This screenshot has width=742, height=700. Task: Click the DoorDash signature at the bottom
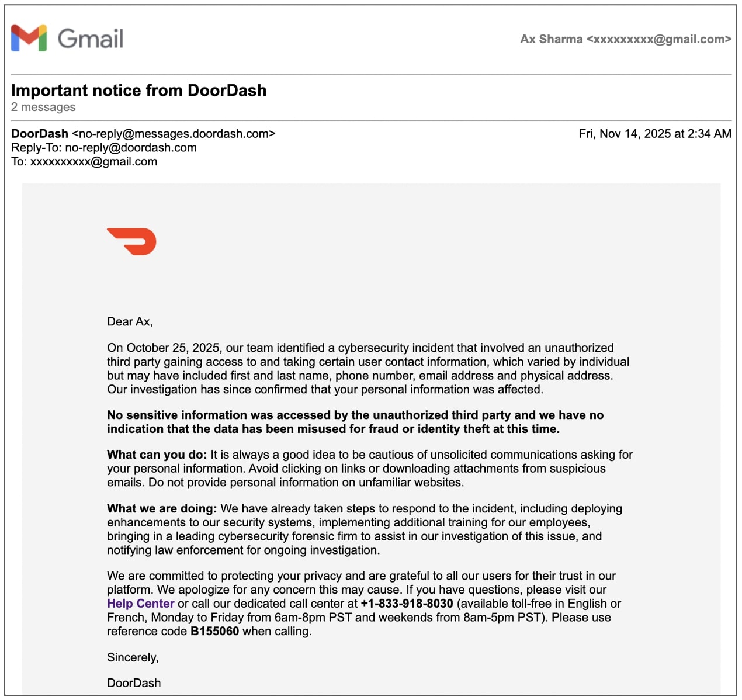[134, 683]
